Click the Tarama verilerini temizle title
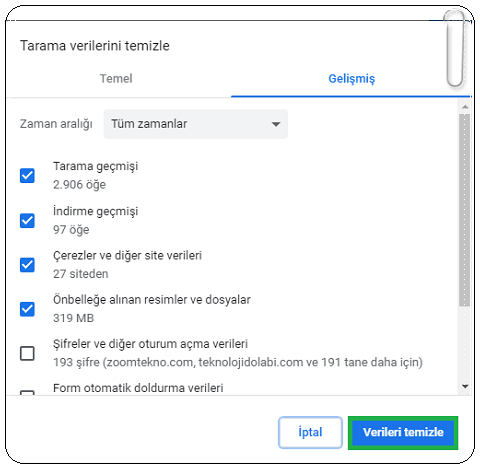 [95, 46]
